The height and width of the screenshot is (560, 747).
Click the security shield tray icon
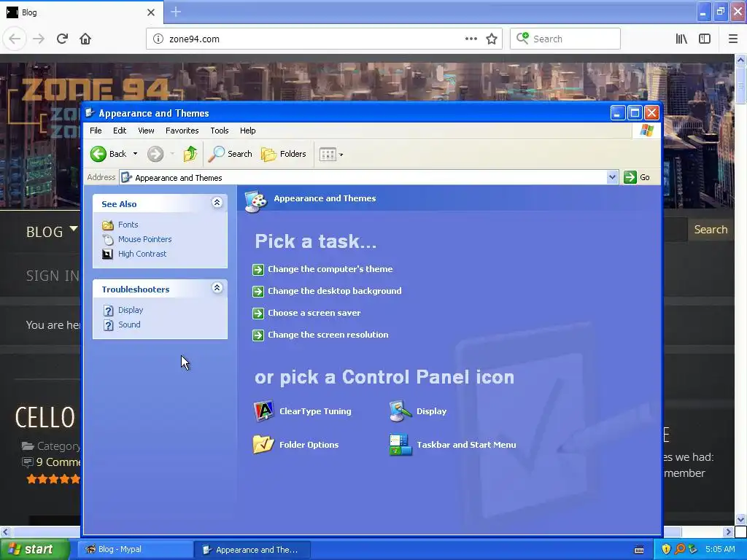tap(666, 549)
